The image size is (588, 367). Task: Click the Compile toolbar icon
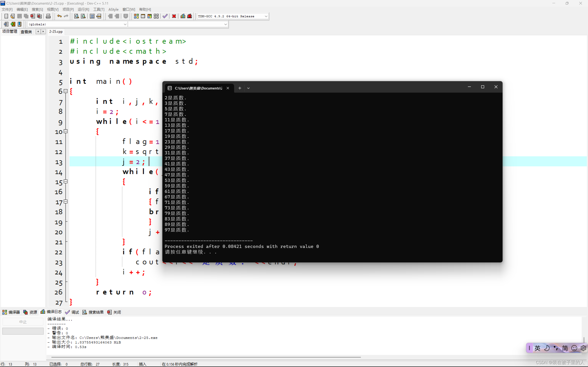[x=136, y=16]
